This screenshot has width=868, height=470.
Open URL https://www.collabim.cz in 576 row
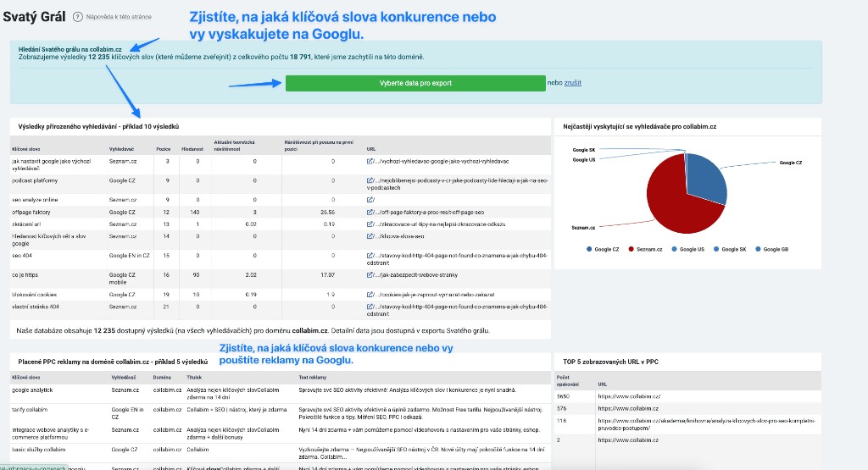628,409
